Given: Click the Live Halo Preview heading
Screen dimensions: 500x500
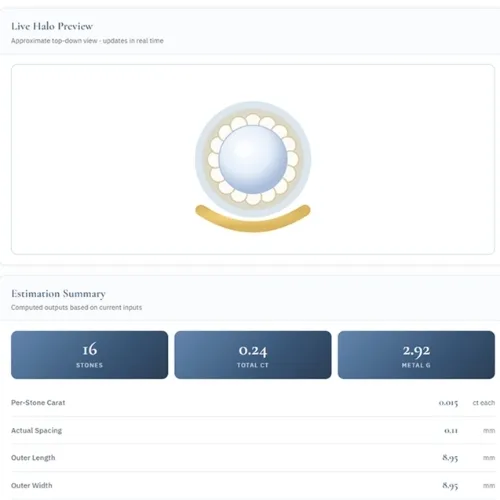Looking at the screenshot, I should pos(52,26).
